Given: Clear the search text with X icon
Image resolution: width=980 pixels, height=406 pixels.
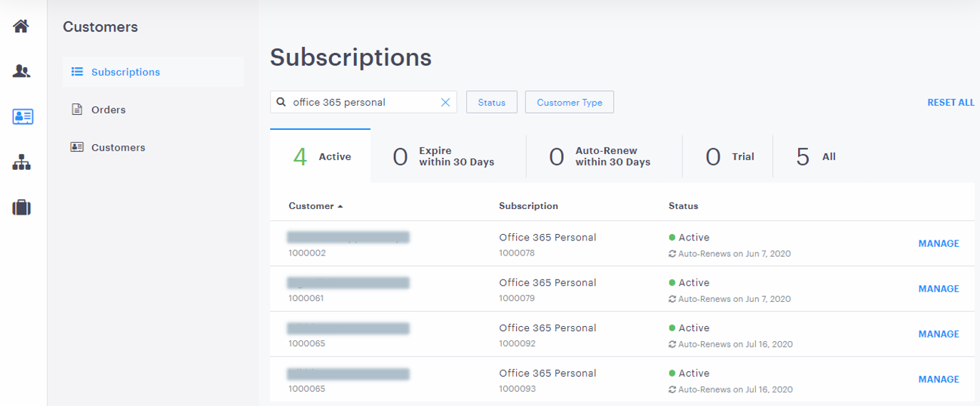Looking at the screenshot, I should (445, 102).
